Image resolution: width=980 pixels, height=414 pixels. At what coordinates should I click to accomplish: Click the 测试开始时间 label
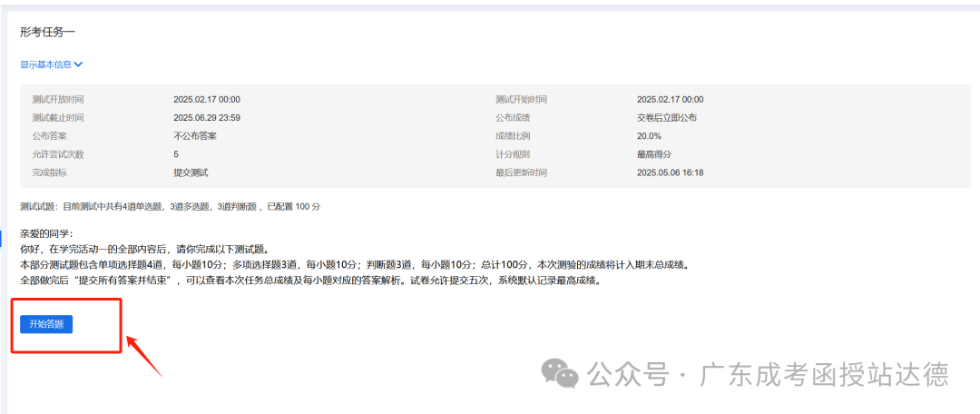521,99
